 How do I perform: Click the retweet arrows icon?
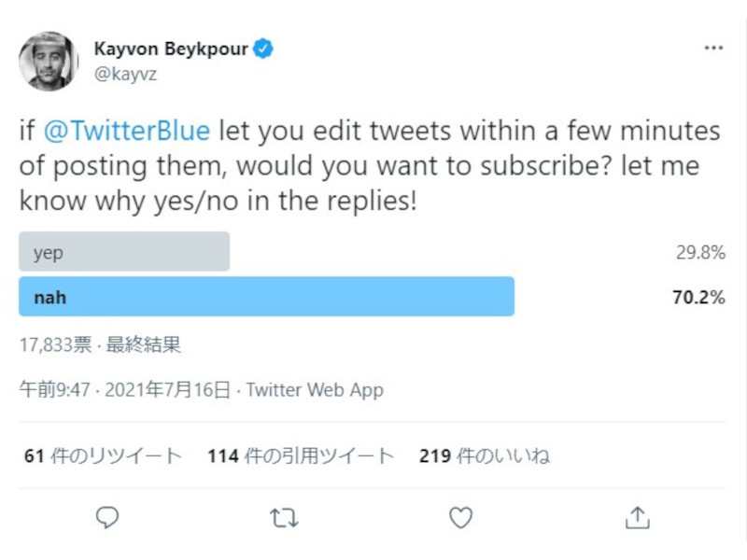click(x=283, y=517)
